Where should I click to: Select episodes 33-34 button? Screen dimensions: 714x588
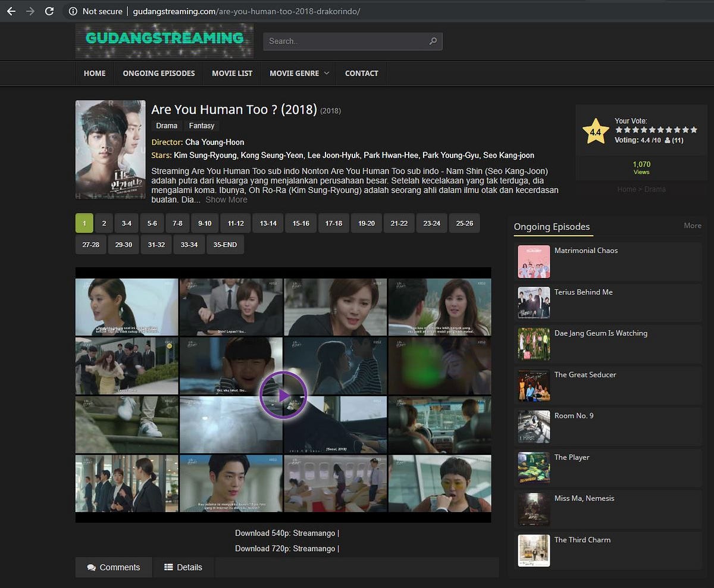pyautogui.click(x=189, y=245)
